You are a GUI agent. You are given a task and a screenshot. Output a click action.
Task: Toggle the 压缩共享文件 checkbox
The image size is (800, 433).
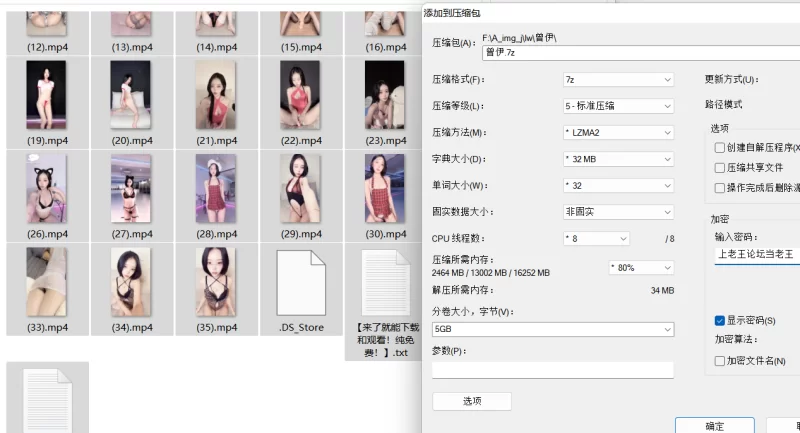(719, 168)
